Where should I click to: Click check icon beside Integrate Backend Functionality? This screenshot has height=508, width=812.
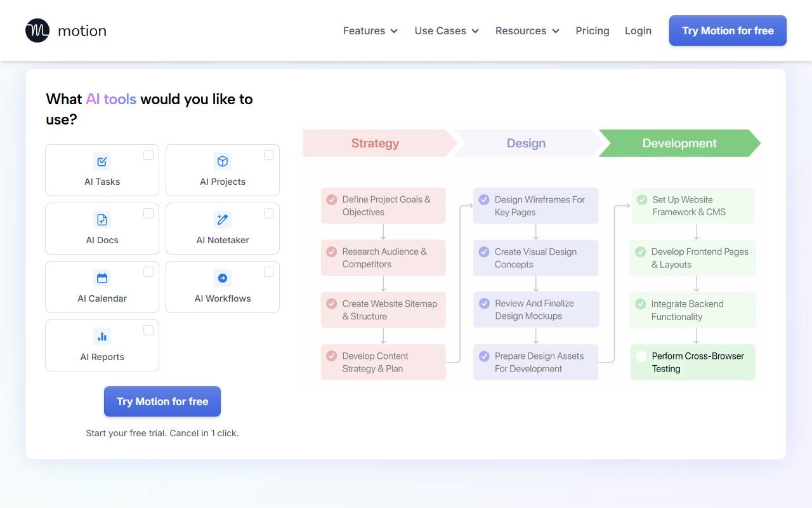point(641,304)
